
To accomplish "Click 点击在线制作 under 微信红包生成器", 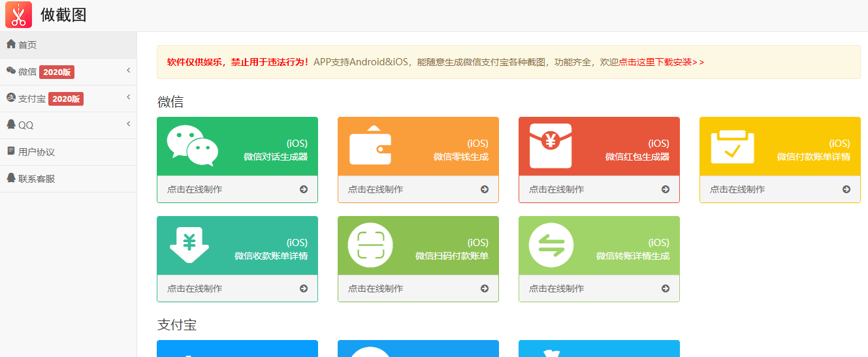I will pos(556,189).
